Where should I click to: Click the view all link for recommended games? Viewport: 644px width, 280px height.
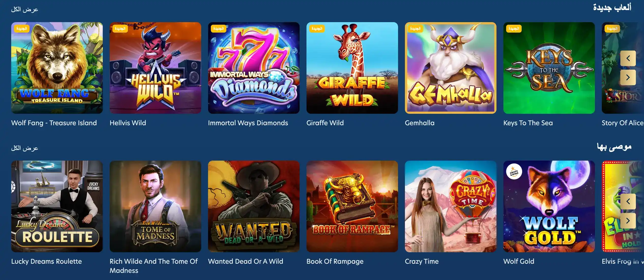25,148
